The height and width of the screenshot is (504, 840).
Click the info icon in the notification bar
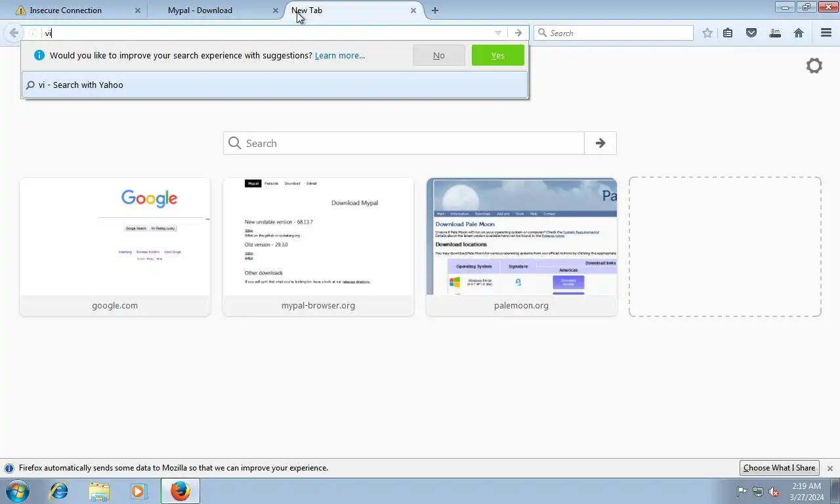pyautogui.click(x=9, y=469)
